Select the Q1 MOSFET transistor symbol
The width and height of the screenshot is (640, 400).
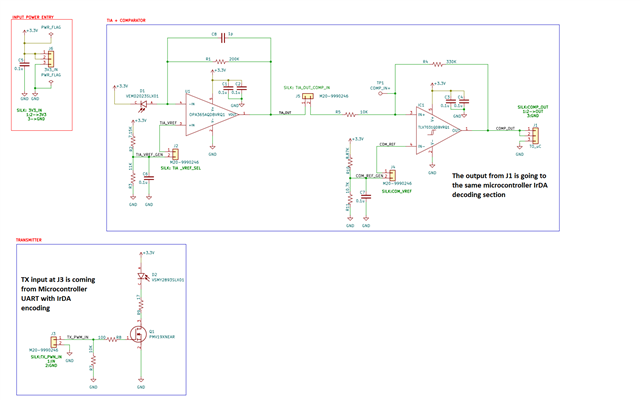click(x=138, y=334)
